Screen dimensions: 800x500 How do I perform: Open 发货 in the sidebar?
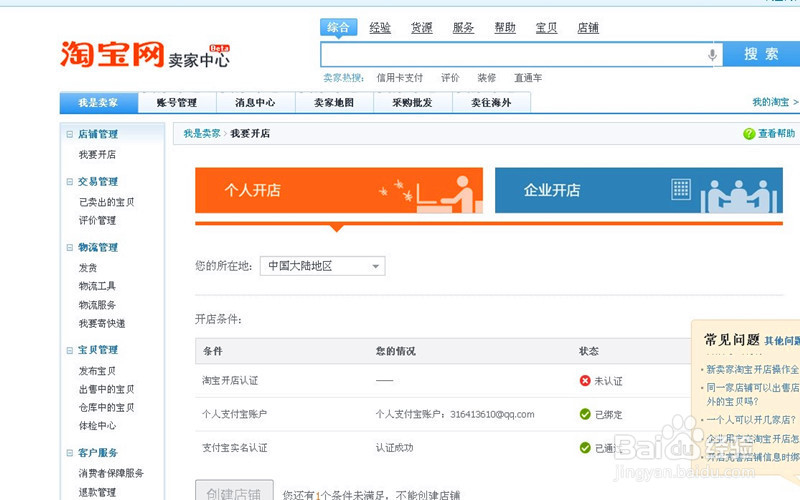point(88,268)
